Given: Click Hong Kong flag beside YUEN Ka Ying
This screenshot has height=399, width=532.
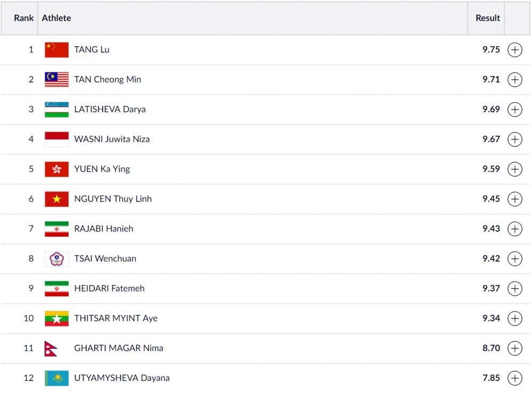Looking at the screenshot, I should pyautogui.click(x=56, y=169).
